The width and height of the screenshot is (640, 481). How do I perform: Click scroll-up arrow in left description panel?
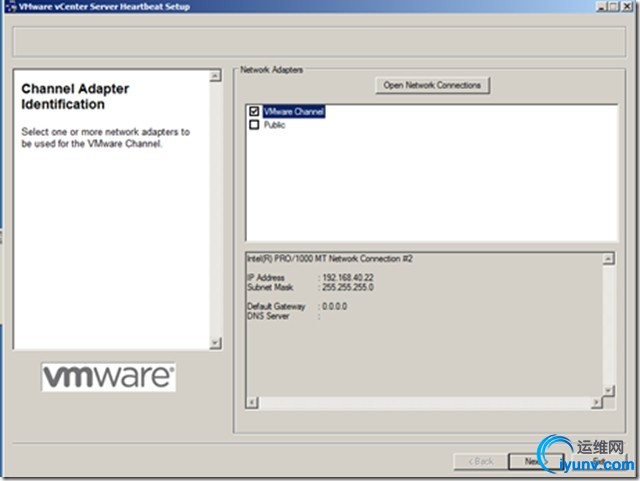(216, 76)
